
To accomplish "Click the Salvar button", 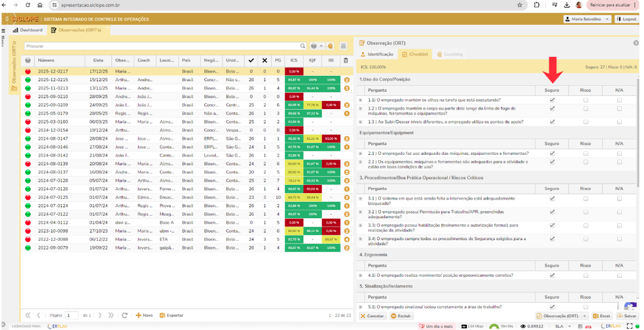I will (x=627, y=316).
